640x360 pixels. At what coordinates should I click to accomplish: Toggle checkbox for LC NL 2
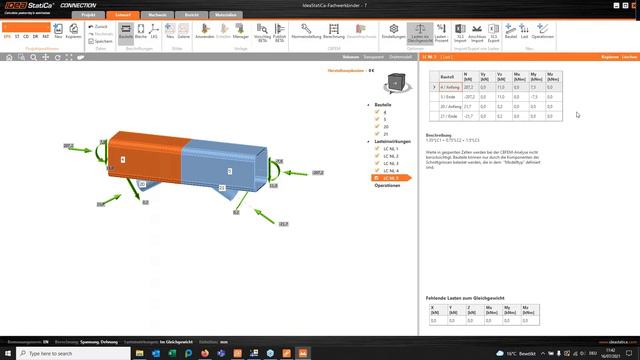[x=377, y=156]
